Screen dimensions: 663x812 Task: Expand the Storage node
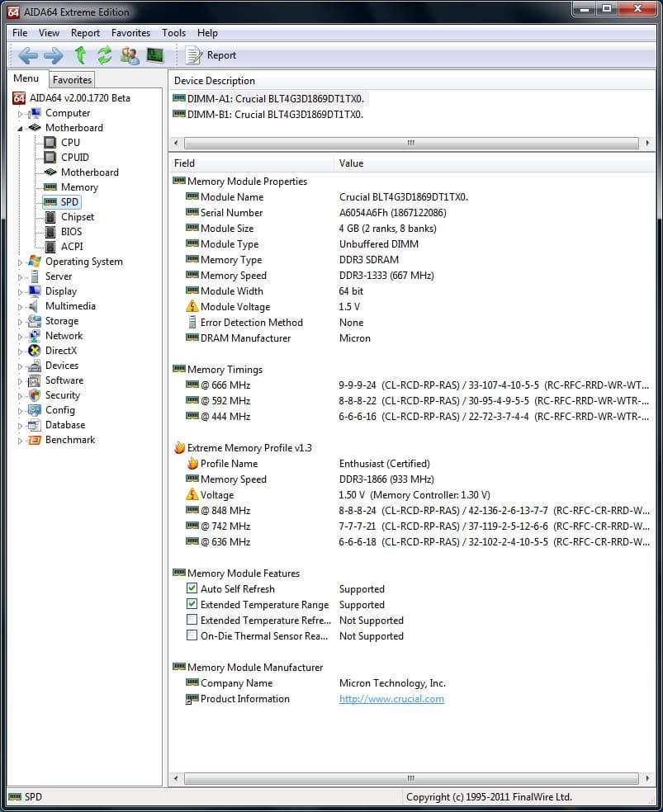(x=20, y=322)
